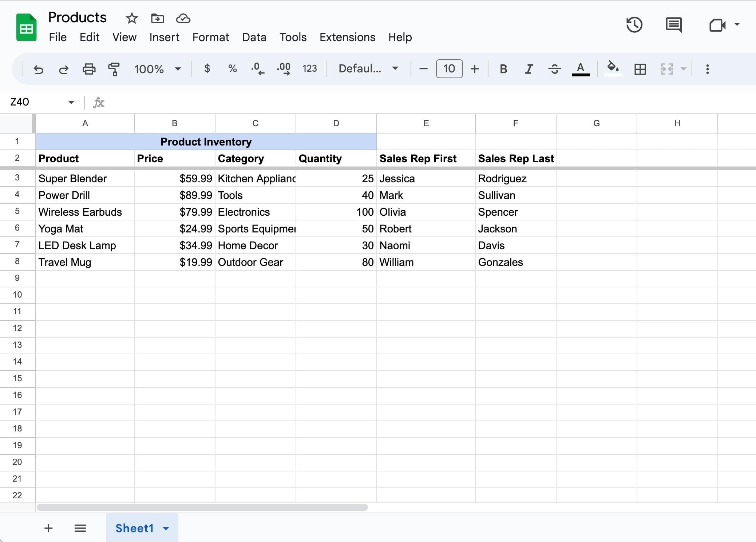This screenshot has width=756, height=542.
Task: Expand merge cells dropdown arrow
Action: (683, 69)
